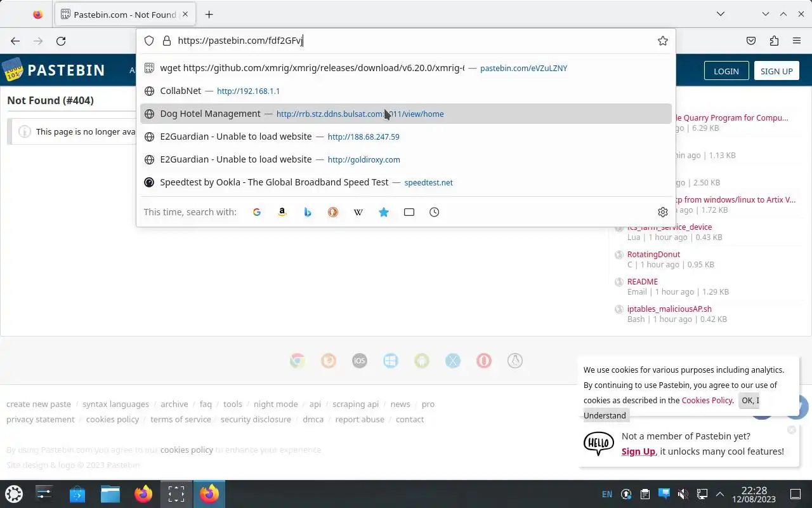Screen dimensions: 812x508
Task: Bookmark this page with the star icon
Action: pos(663,41)
